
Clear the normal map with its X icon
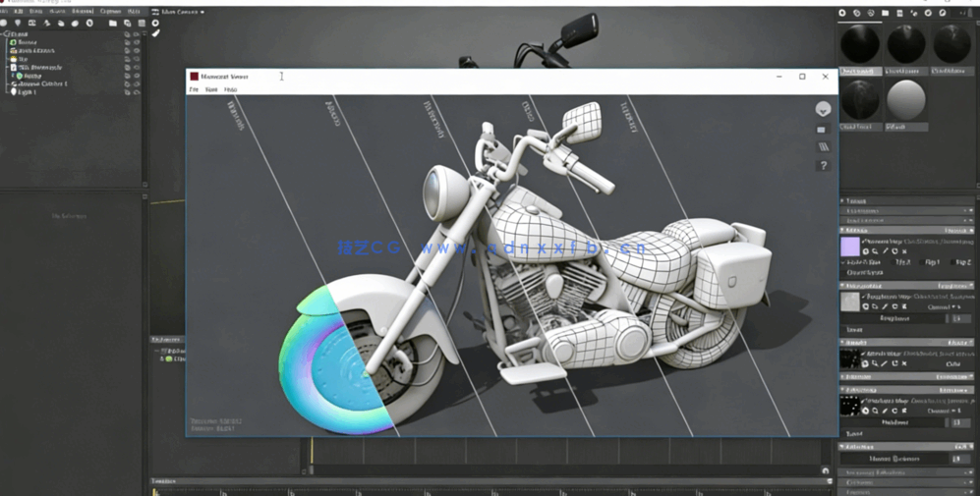coord(904,251)
